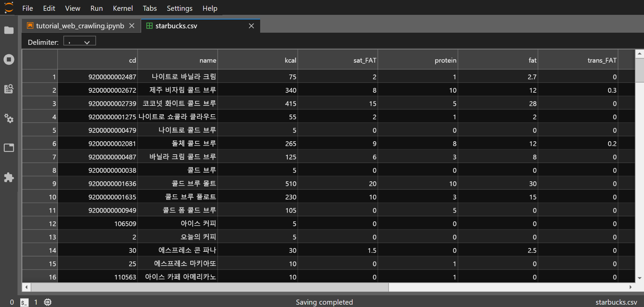Close the starbucks.csv tab
Image resolution: width=644 pixels, height=307 pixels.
point(251,26)
